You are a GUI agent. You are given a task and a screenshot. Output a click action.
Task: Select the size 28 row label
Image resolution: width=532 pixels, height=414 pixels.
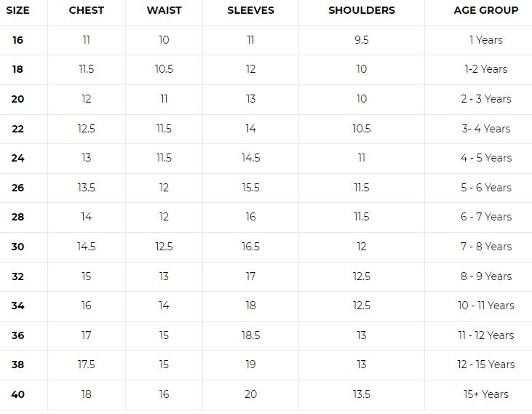coord(17,217)
